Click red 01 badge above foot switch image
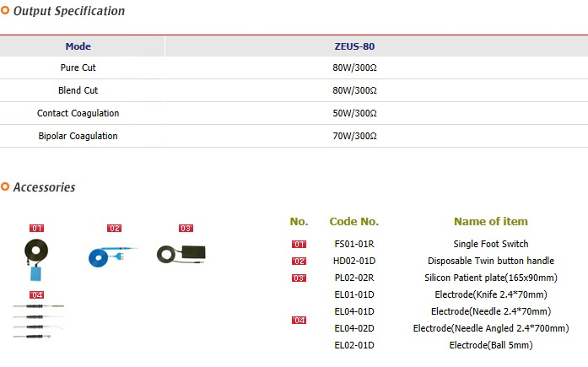 (x=37, y=229)
